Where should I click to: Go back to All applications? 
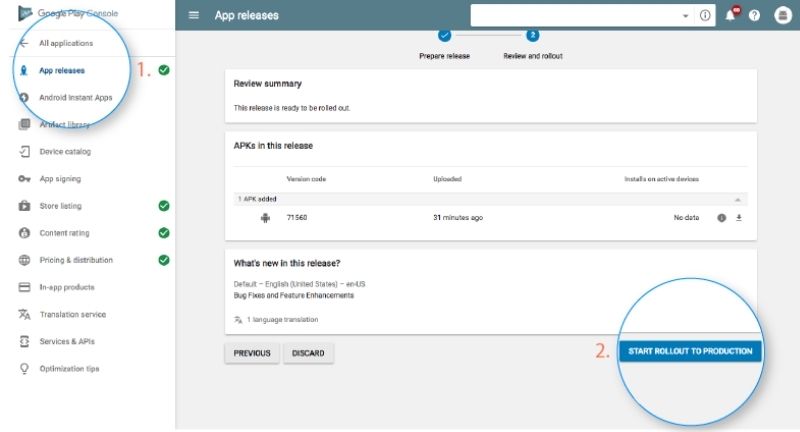[65, 43]
